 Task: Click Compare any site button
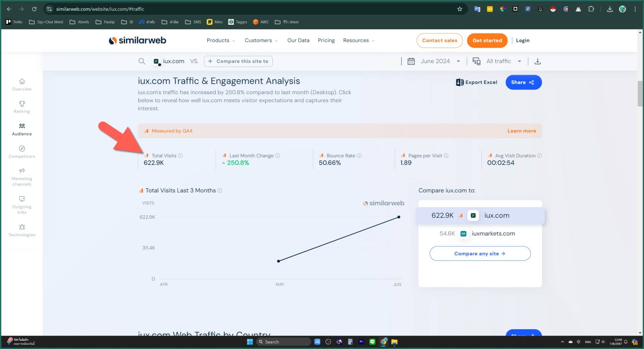(480, 253)
